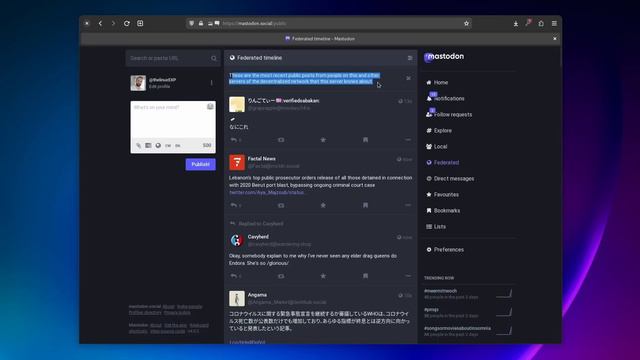Open the Cavyherd profile name
Image resolution: width=640 pixels, height=360 pixels.
[258, 237]
